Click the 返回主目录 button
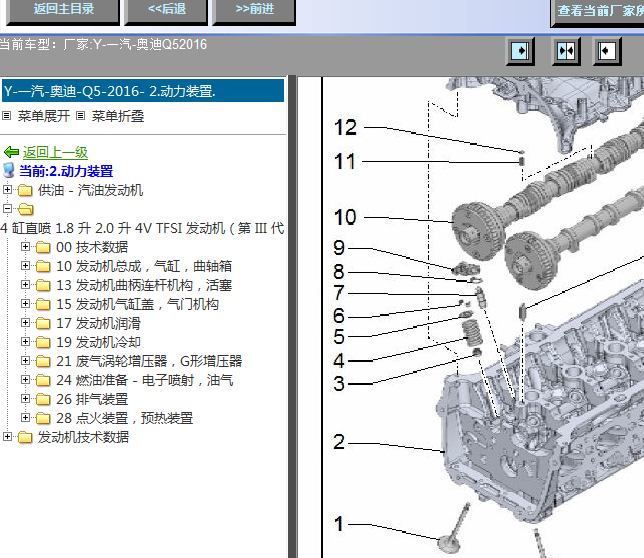 click(63, 11)
